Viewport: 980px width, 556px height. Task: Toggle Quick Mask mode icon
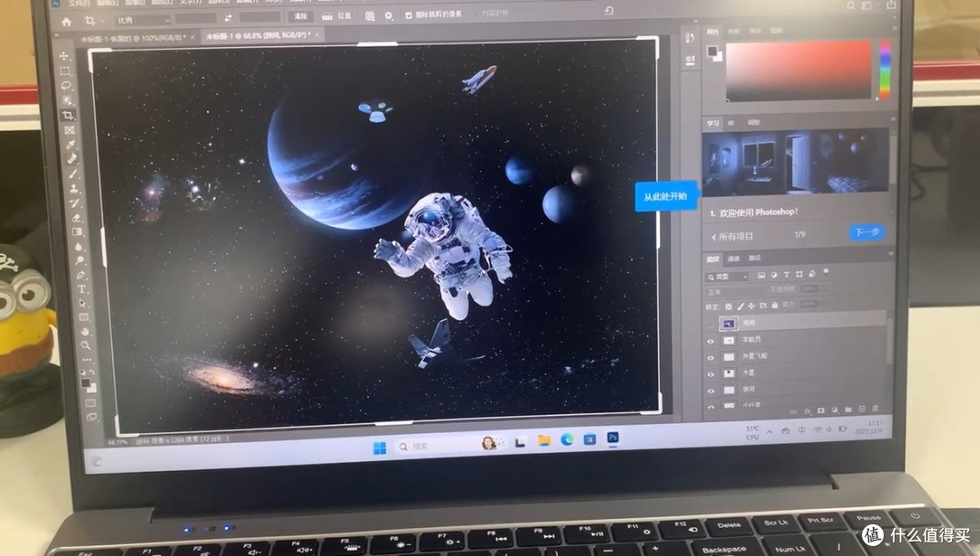(91, 403)
